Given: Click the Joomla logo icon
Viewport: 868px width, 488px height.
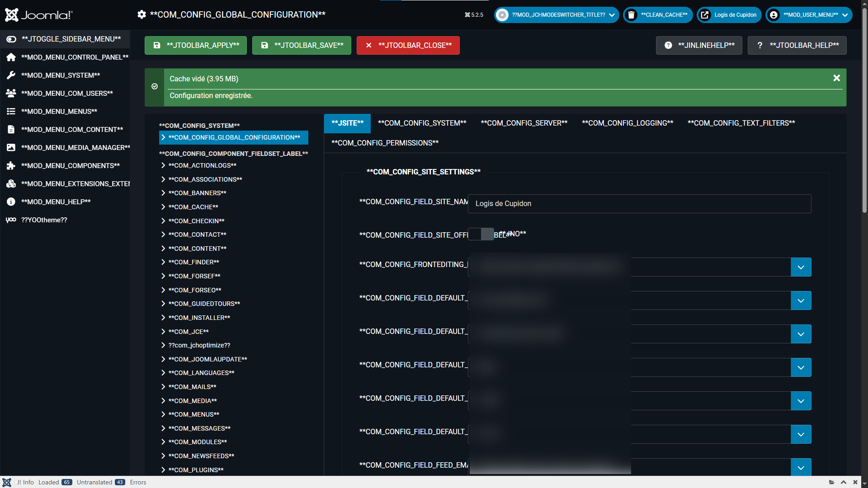Looking at the screenshot, I should 12,15.
